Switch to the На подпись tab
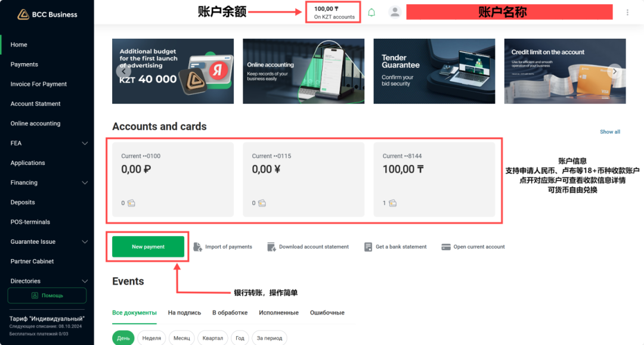The width and height of the screenshot is (644, 345). [x=184, y=313]
